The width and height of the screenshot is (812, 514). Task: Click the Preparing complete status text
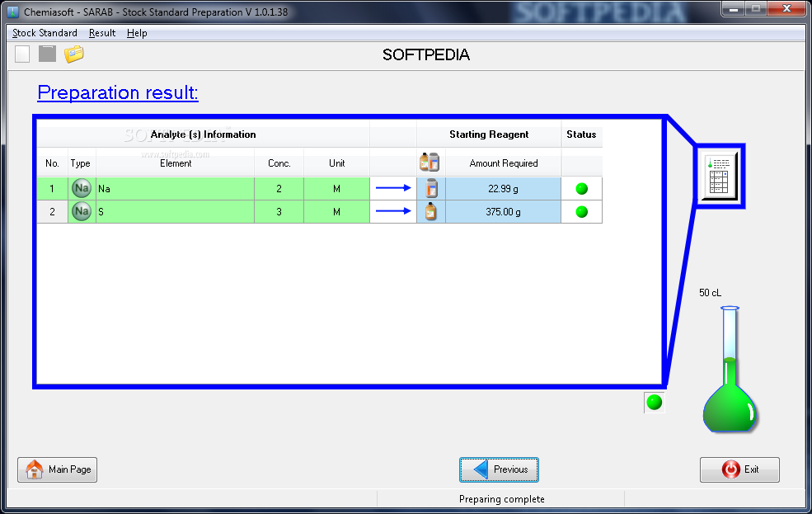pos(501,499)
